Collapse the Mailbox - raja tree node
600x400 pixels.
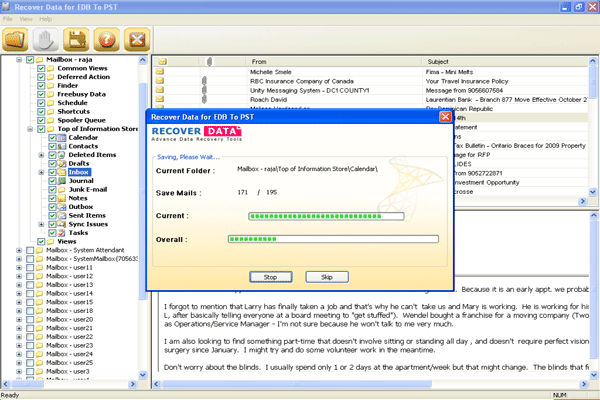click(x=19, y=59)
